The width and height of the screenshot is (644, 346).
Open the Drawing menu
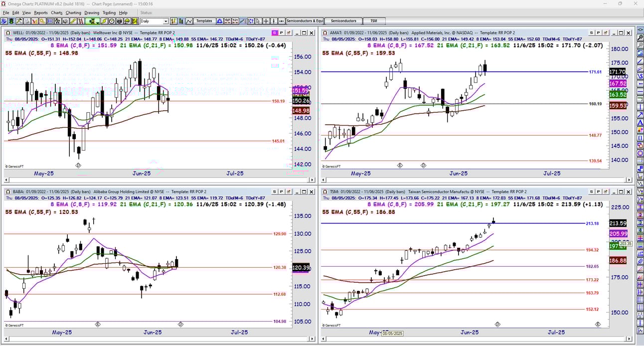[92, 12]
